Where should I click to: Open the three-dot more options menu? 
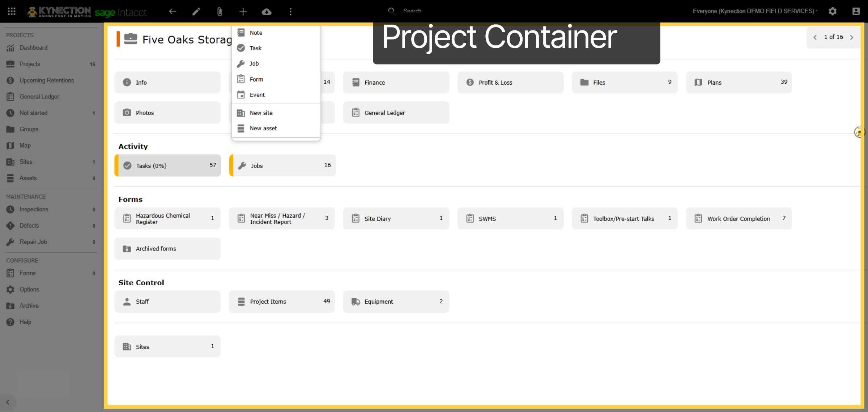[x=290, y=12]
